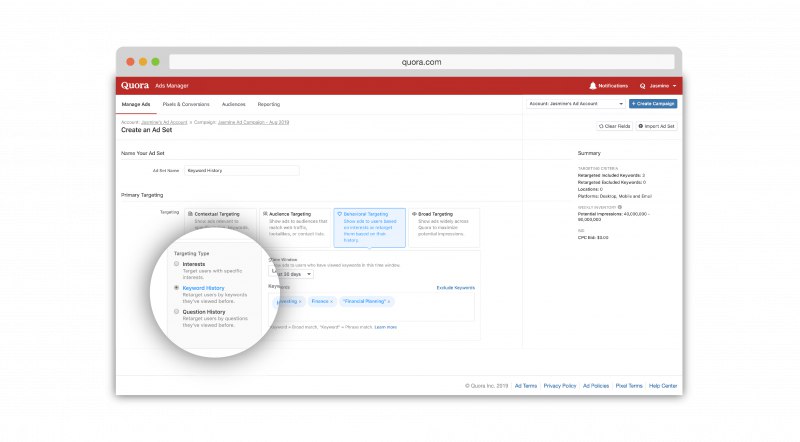The width and height of the screenshot is (800, 442).
Task: Switch to the Manage Ads tab
Action: click(136, 104)
